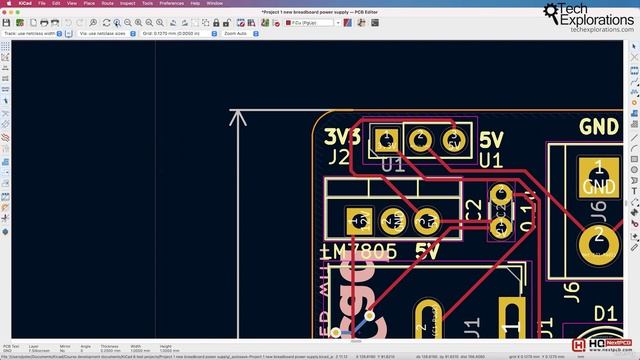Select the Add Text tool

tap(634, 191)
